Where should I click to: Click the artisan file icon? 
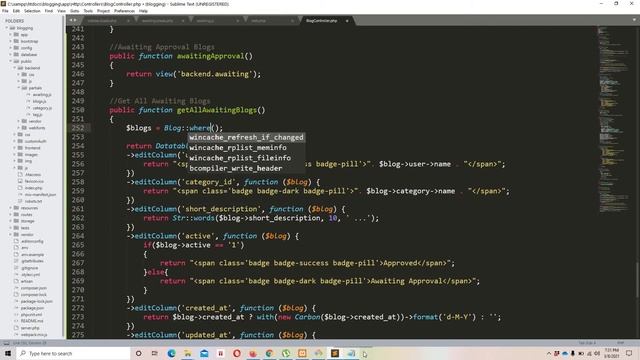pyautogui.click(x=16, y=281)
